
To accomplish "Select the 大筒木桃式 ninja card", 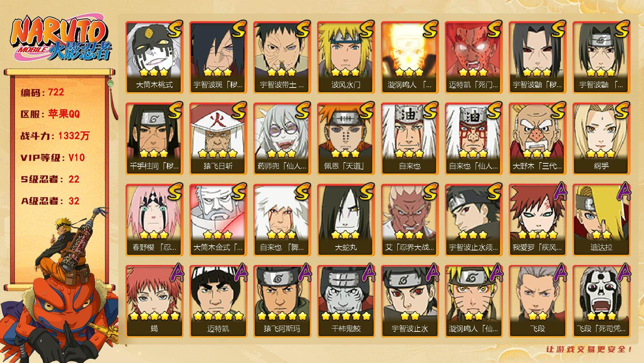I will pos(154,57).
